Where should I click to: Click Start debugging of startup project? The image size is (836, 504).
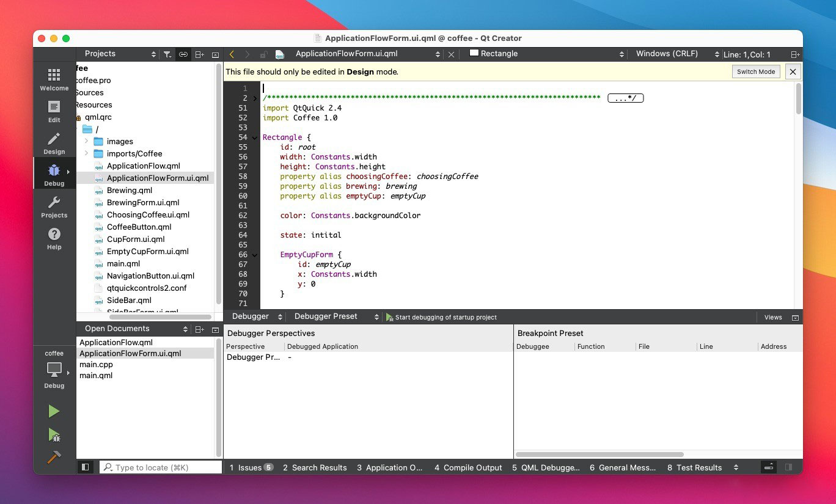click(441, 317)
